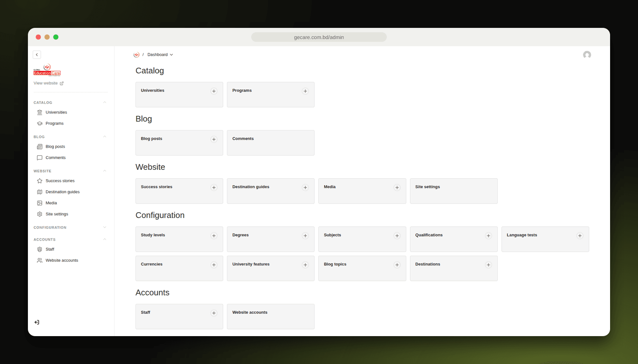Open the Universities dashboard card
Screen dimensions: 638x364
(179, 94)
